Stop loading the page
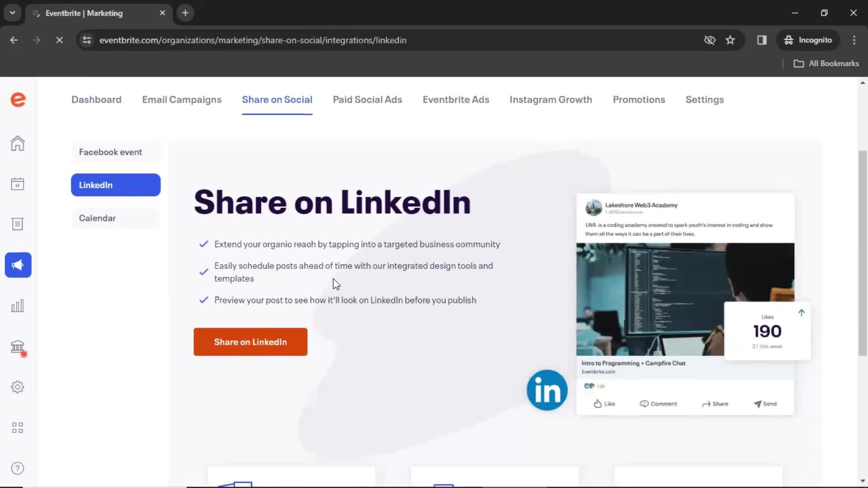868x488 pixels. 59,40
